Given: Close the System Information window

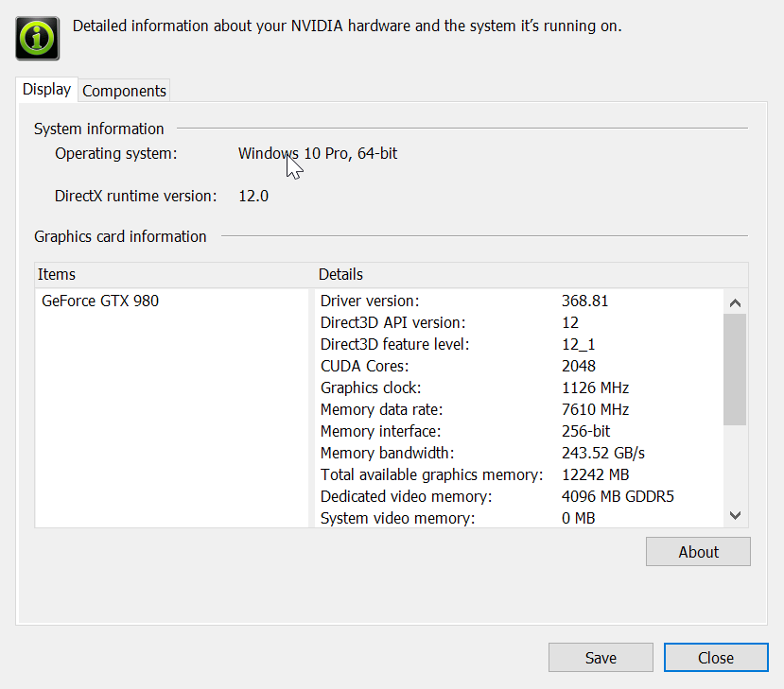Looking at the screenshot, I should (x=716, y=658).
